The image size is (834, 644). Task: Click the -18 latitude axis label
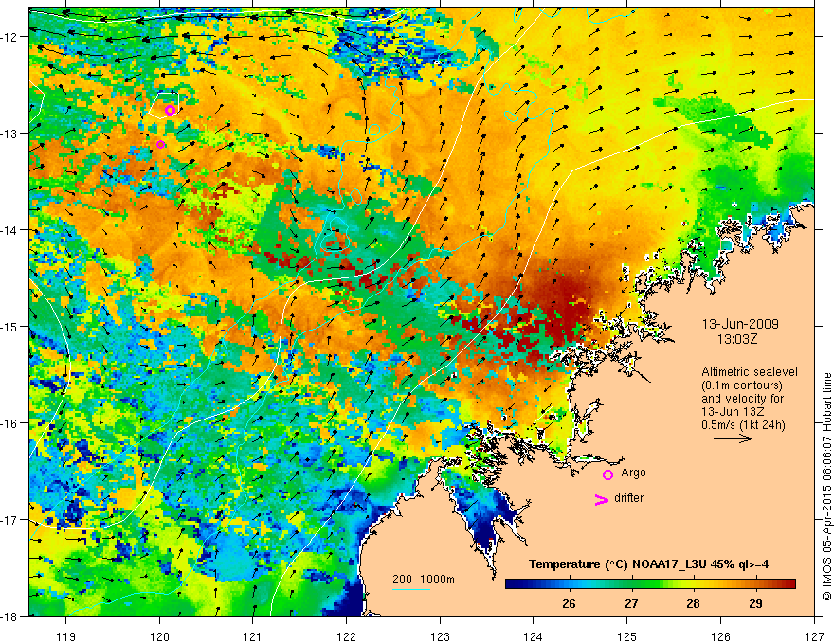[x=10, y=616]
